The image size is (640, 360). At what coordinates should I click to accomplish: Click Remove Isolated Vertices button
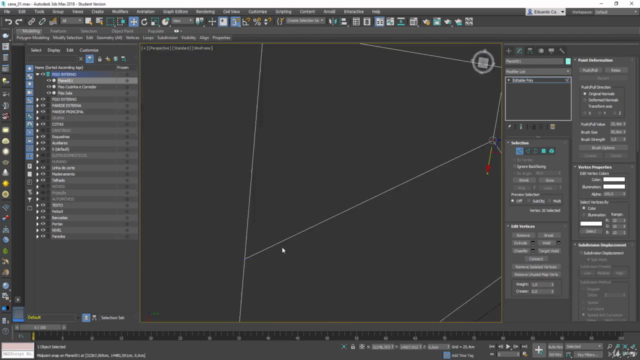pos(536,267)
